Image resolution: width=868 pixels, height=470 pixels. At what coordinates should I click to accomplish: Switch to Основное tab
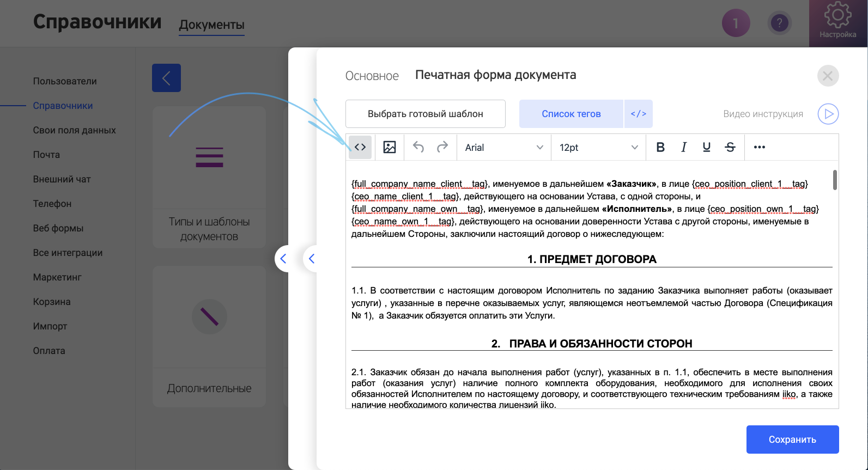coord(372,76)
